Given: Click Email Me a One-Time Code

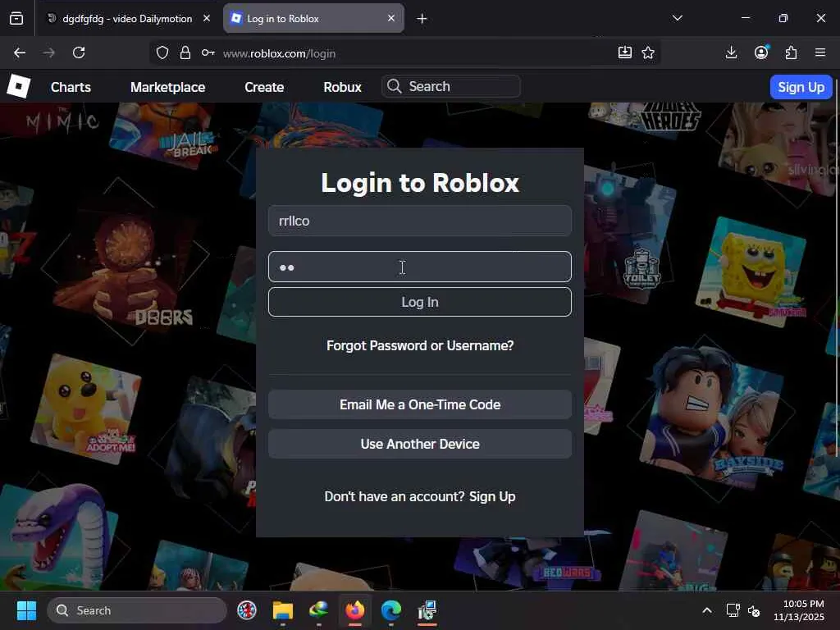Looking at the screenshot, I should pos(419,404).
